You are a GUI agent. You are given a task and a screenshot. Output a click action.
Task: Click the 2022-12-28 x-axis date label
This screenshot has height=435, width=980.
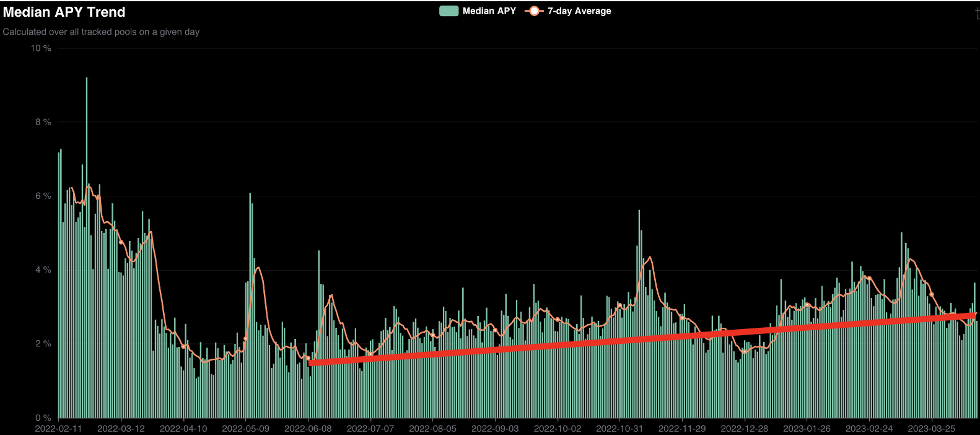[x=744, y=428]
